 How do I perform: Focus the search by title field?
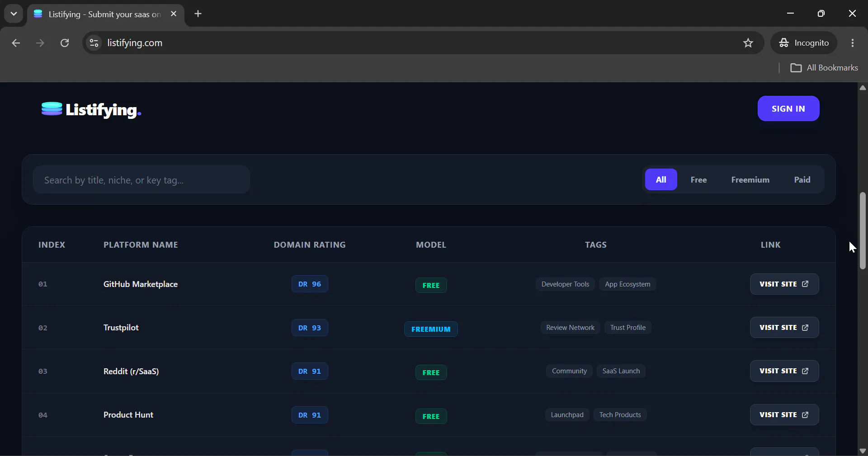(x=142, y=180)
